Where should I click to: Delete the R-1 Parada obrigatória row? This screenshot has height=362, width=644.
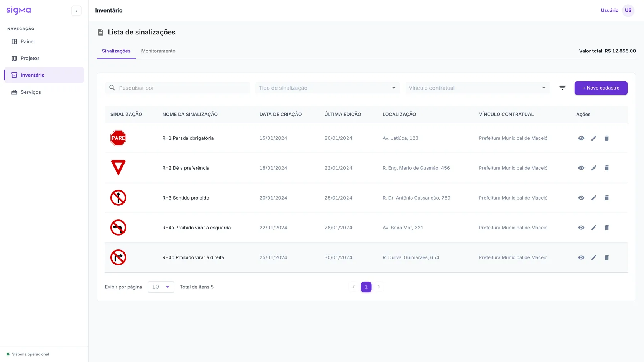pyautogui.click(x=607, y=138)
